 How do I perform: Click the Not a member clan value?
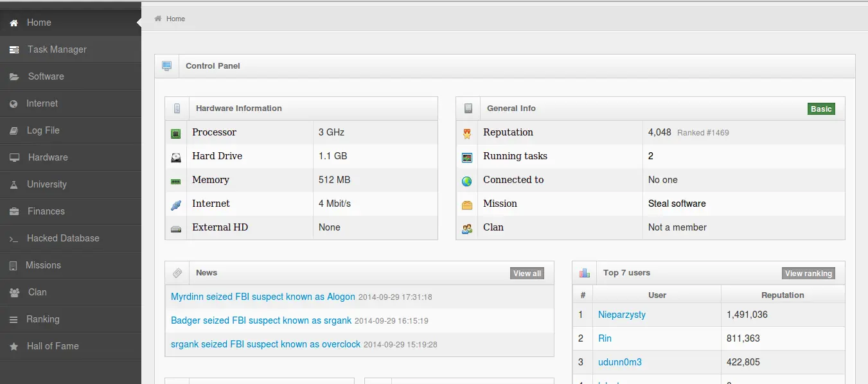[x=677, y=227]
